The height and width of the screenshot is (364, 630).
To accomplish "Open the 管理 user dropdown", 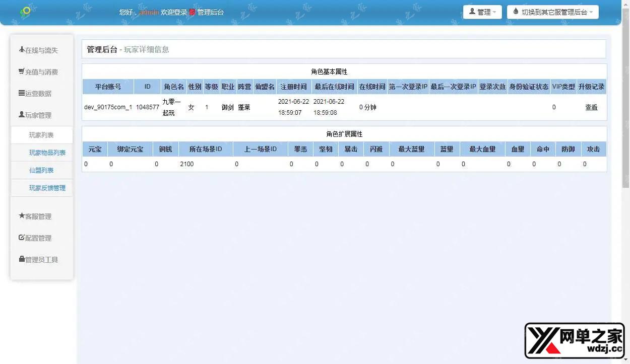I will coord(482,12).
